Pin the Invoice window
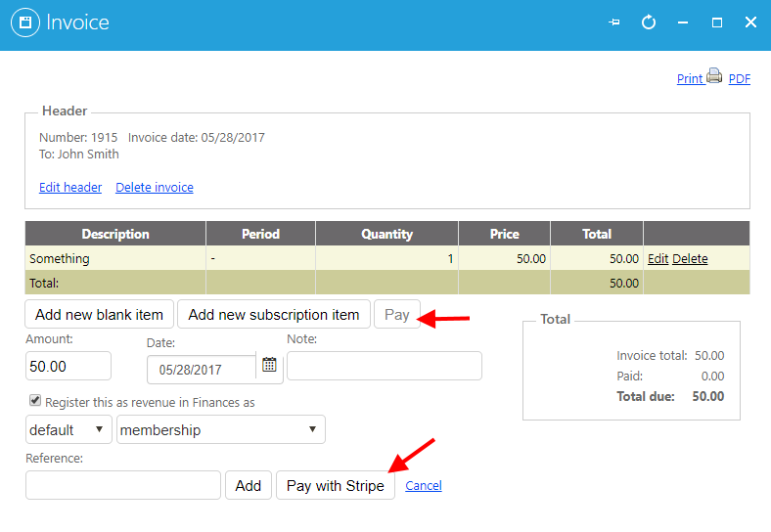The width and height of the screenshot is (771, 532). pyautogui.click(x=614, y=22)
